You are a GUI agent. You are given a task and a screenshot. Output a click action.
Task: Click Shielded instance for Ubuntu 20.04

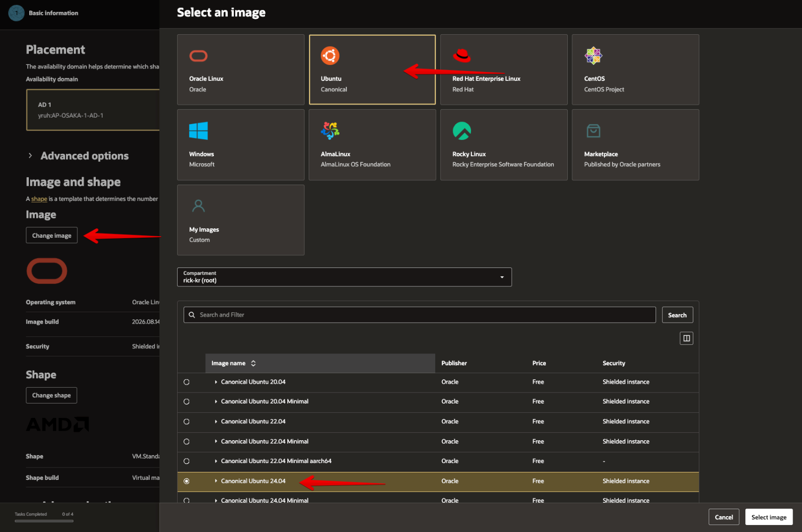626,382
